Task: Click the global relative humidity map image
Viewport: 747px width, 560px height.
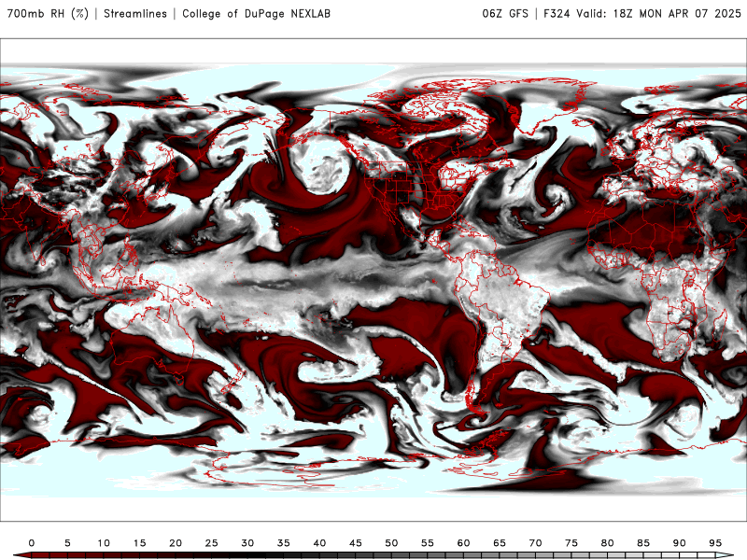Action: [x=373, y=280]
